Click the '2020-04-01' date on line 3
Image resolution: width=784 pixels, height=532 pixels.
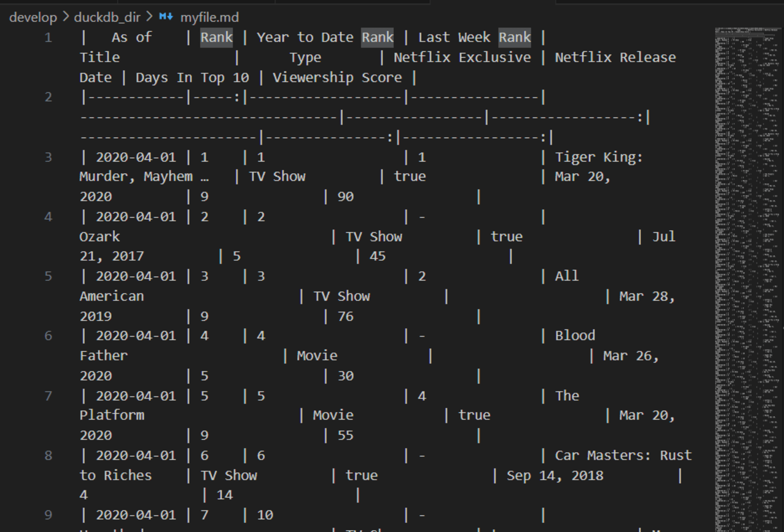pyautogui.click(x=136, y=157)
